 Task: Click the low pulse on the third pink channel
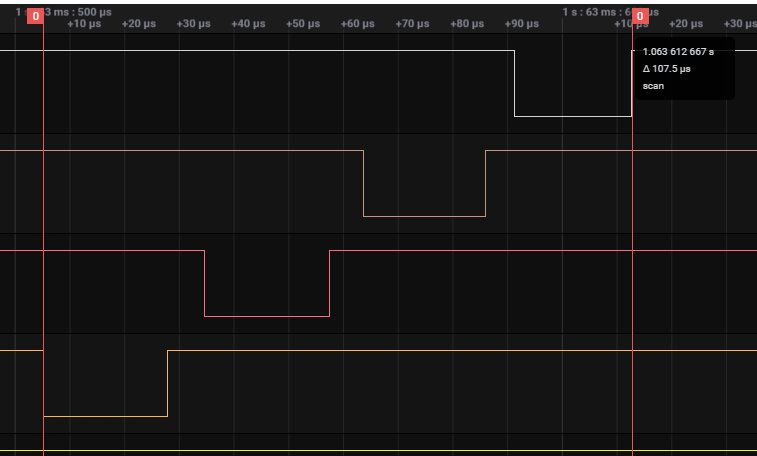[267, 316]
